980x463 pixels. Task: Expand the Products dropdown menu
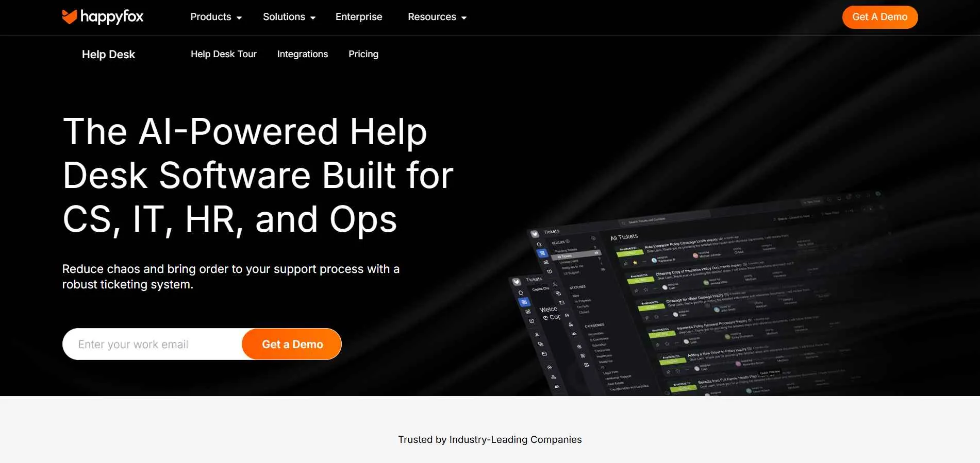click(x=216, y=17)
